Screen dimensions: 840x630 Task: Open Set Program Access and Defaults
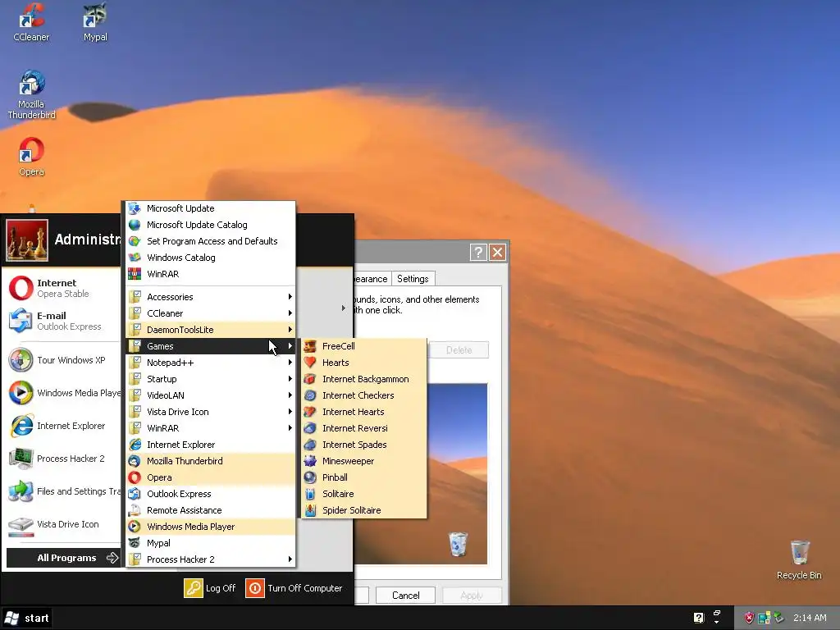tap(211, 241)
